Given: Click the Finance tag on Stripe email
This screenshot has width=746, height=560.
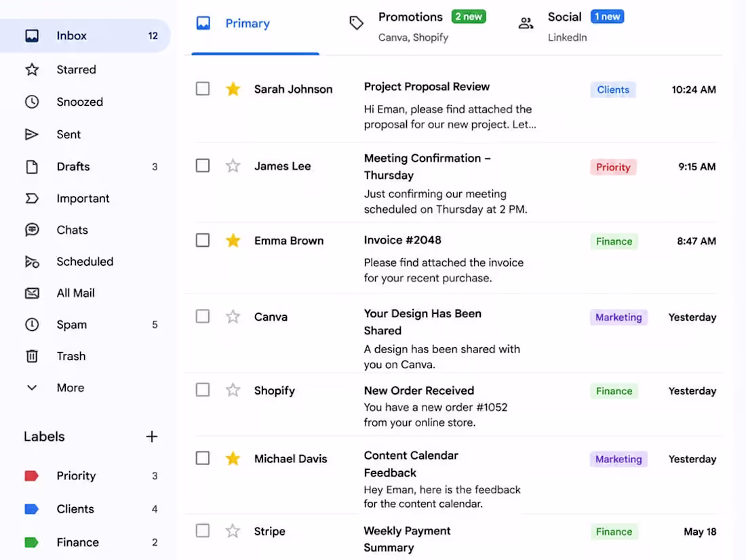Looking at the screenshot, I should (614, 532).
